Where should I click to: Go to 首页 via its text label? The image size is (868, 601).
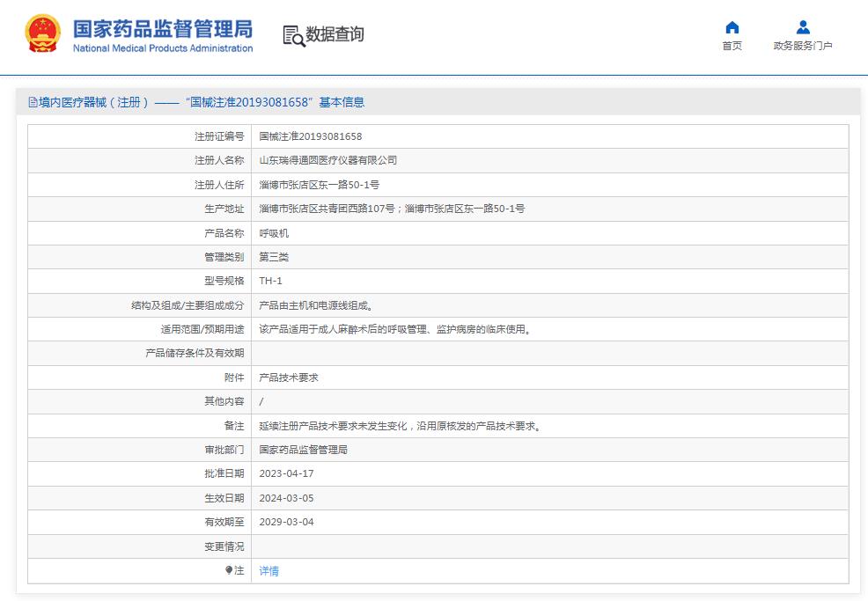coord(732,47)
